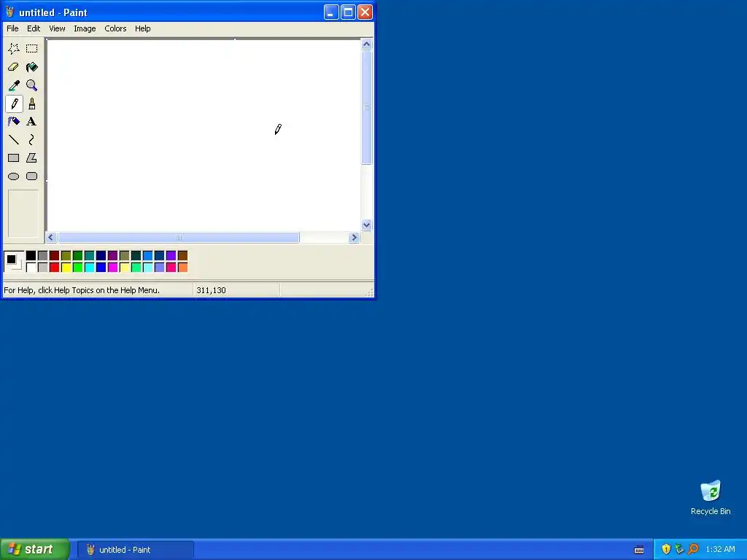Viewport: 747px width, 560px height.
Task: Select the dark gray swatch
Action: 43,256
